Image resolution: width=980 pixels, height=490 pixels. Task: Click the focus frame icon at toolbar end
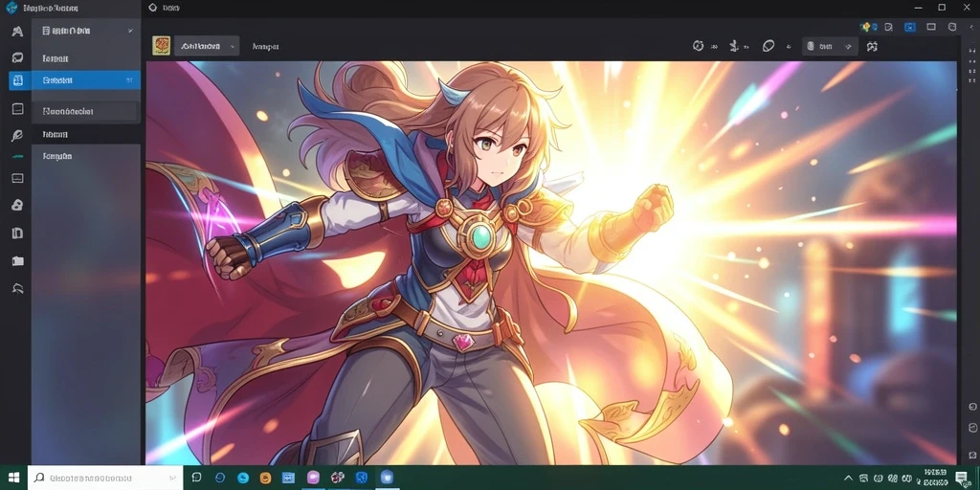click(873, 46)
